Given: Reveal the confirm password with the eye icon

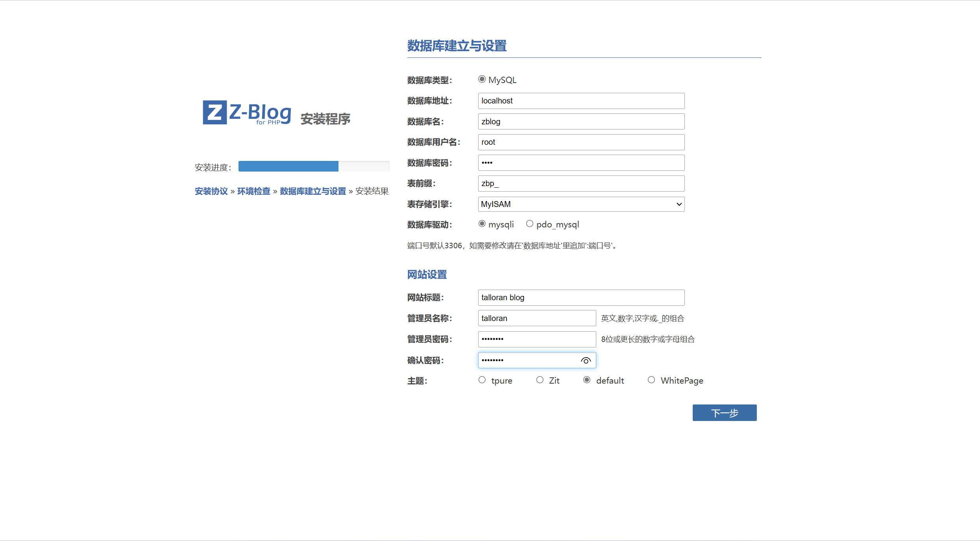Looking at the screenshot, I should tap(586, 360).
